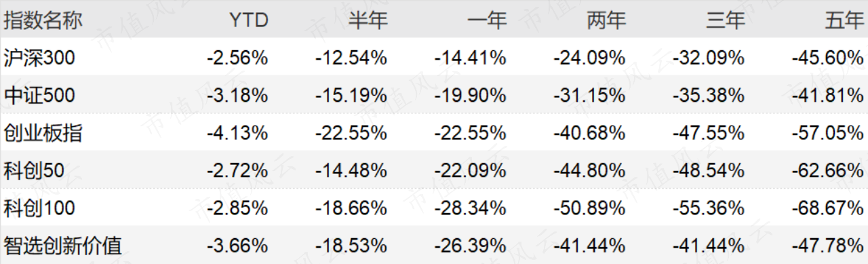Viewport: 868px width, 264px height.
Task: Click the 科创50 index name
Action: click(x=34, y=170)
